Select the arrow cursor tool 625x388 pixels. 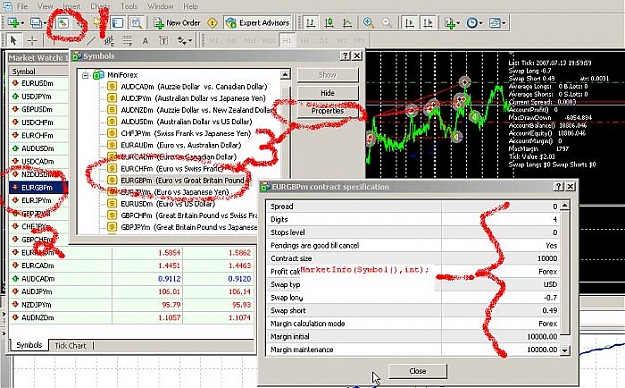(x=13, y=40)
